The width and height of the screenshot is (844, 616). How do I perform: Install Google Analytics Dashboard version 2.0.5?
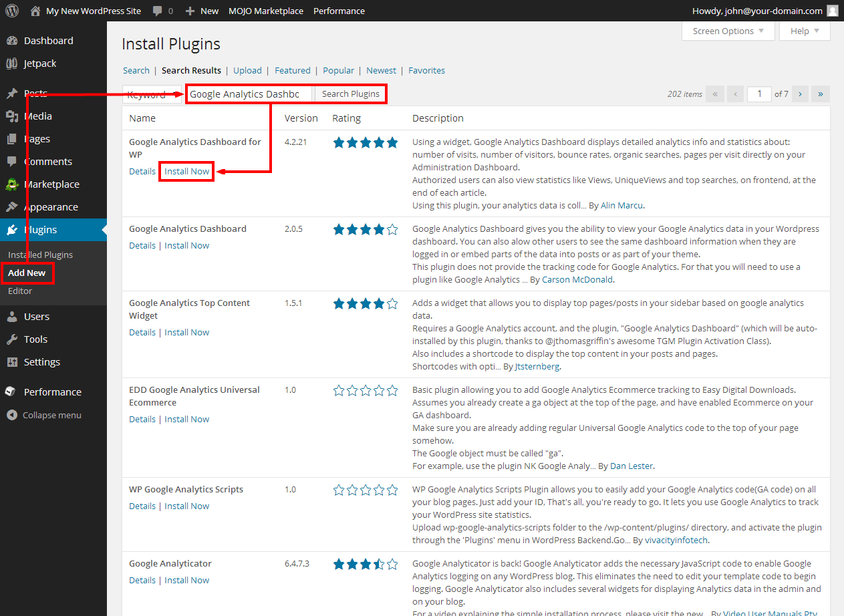[x=187, y=245]
